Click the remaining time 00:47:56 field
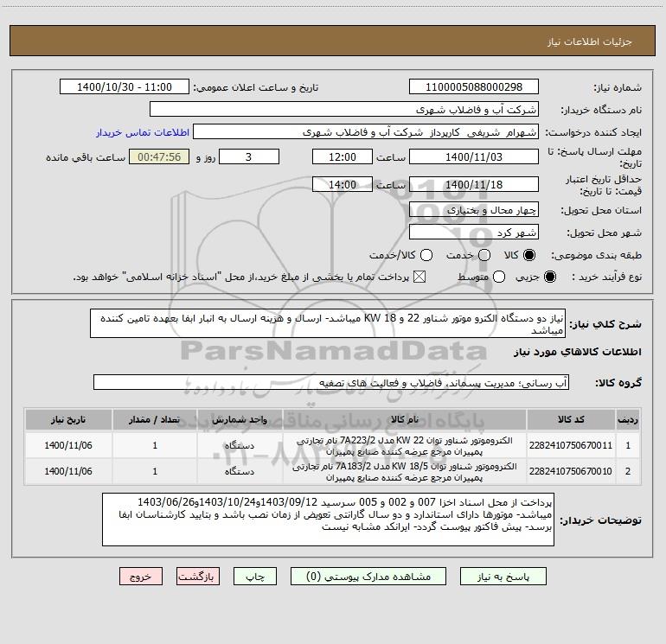The image size is (666, 644). [159, 156]
